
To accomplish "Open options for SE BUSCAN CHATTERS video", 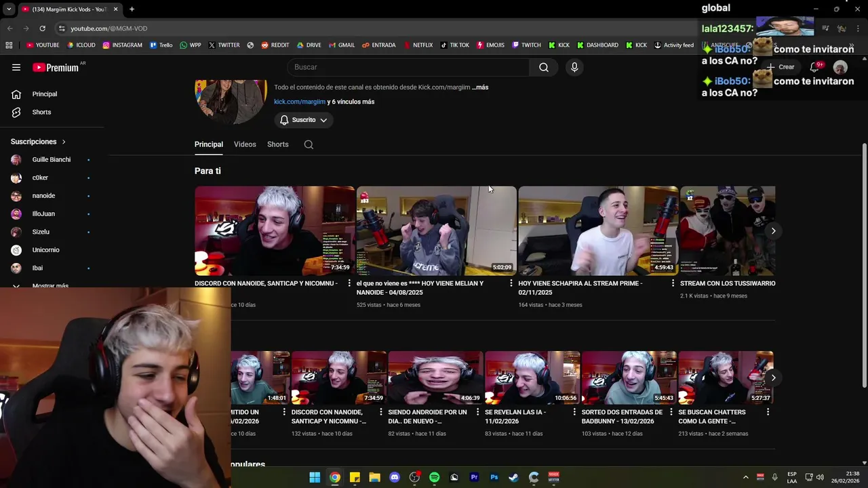I will coord(768,412).
